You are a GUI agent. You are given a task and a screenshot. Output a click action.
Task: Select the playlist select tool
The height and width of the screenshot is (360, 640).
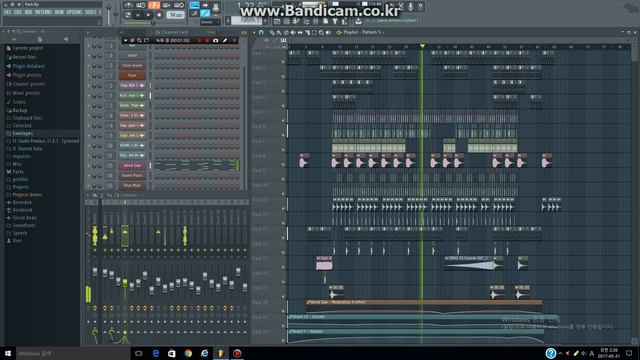click(314, 32)
